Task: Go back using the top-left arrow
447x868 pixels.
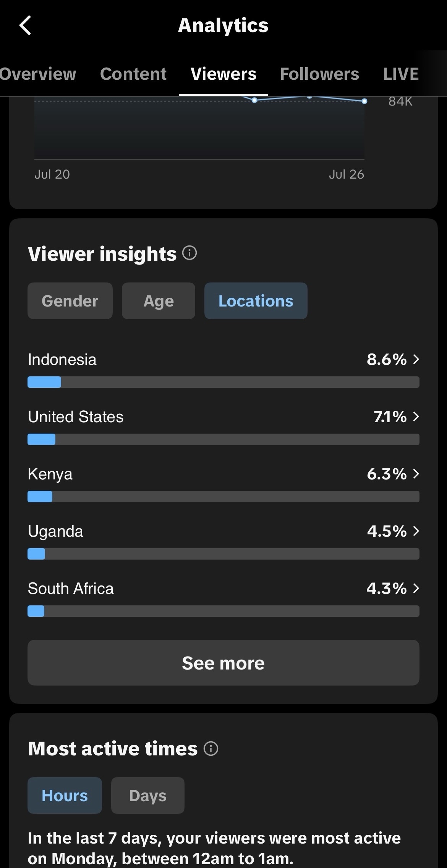Action: [25, 26]
